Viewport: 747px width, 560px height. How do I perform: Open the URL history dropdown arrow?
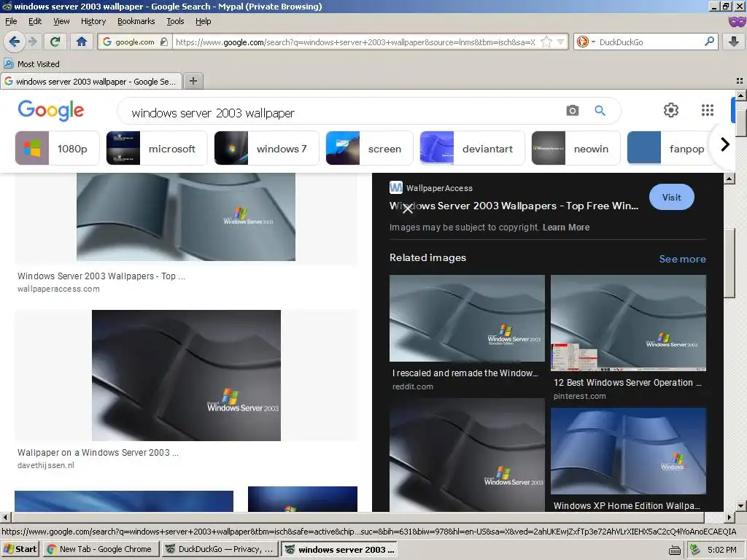561,42
